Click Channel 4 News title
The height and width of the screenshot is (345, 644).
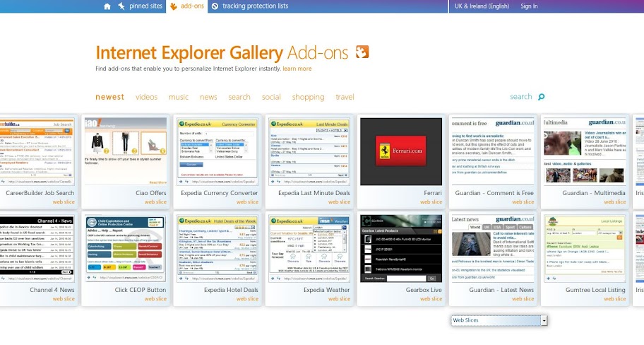tap(52, 290)
